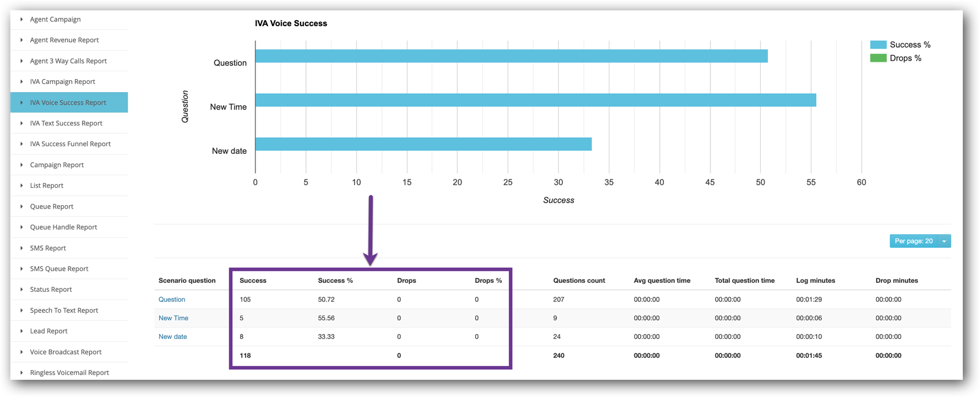Expand the Ringless Voicemail Report arrow
980x397 pixels.
coord(22,373)
